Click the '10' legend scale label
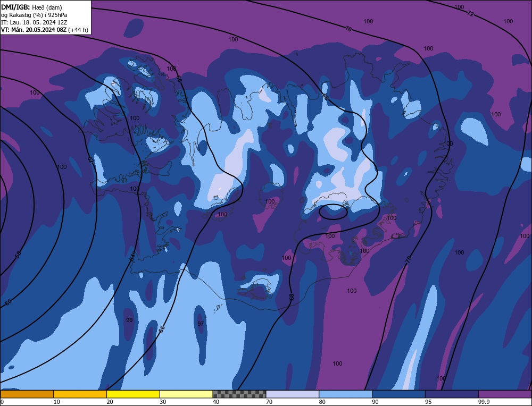The image size is (532, 406). click(57, 402)
